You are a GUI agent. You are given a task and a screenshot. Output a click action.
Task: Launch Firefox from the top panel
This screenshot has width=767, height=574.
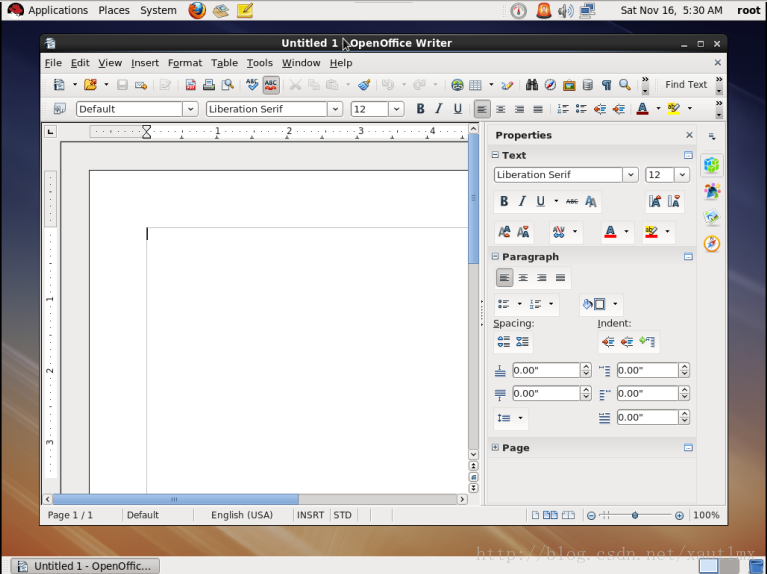(x=197, y=10)
